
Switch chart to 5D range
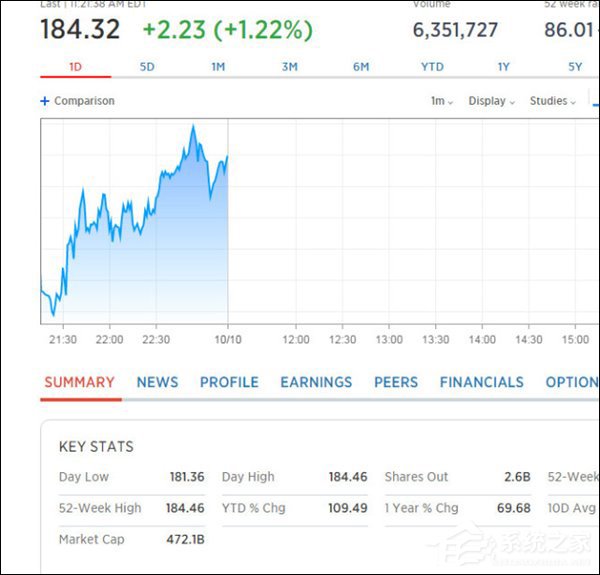pos(147,67)
